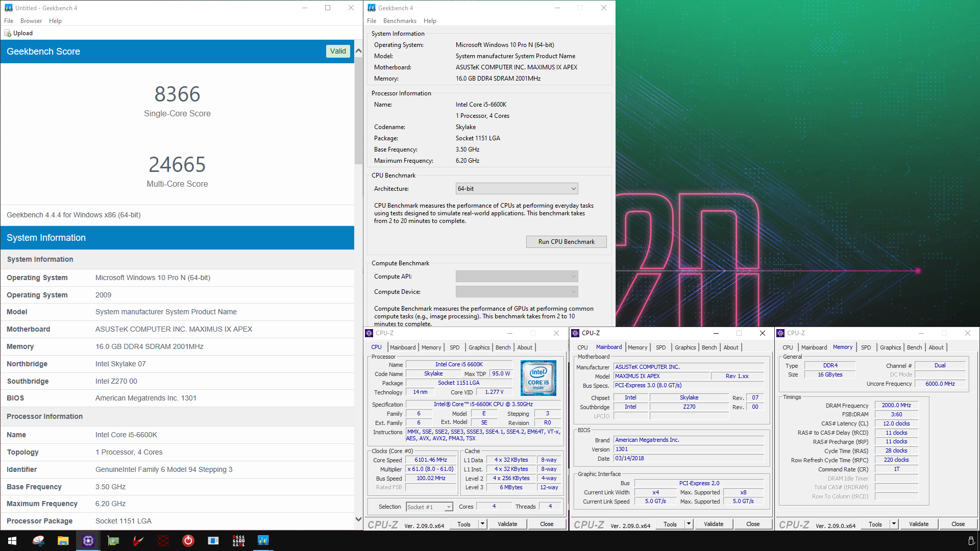Open File menu in Geekbench 4 window
Screen dimensions: 980x551
[372, 21]
